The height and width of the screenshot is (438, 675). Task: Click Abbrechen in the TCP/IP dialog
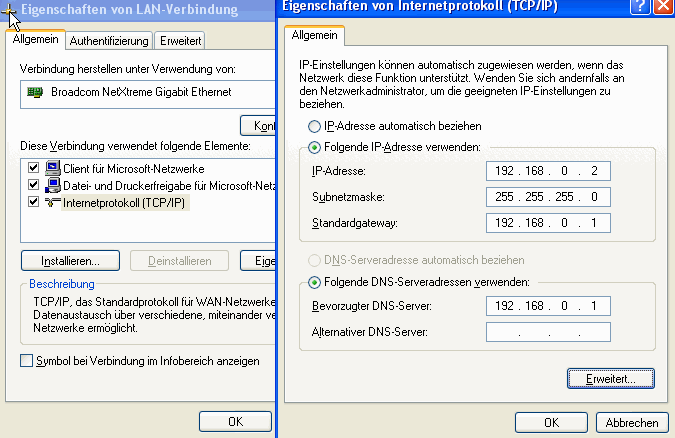coord(632,422)
